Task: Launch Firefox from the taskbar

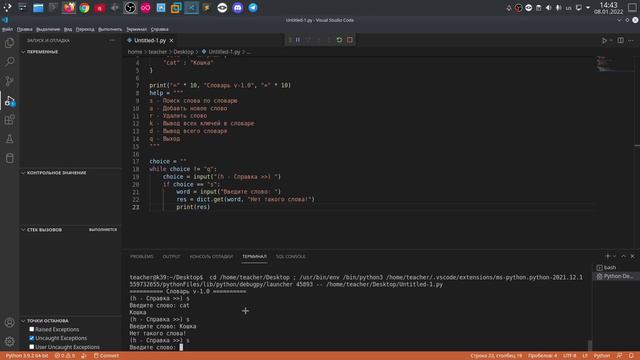Action: pos(69,8)
